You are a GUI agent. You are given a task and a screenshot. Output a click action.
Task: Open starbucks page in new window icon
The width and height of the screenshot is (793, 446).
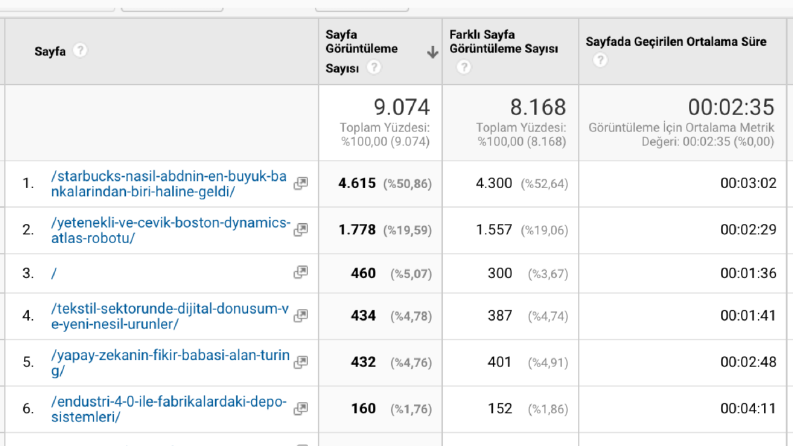pyautogui.click(x=301, y=184)
